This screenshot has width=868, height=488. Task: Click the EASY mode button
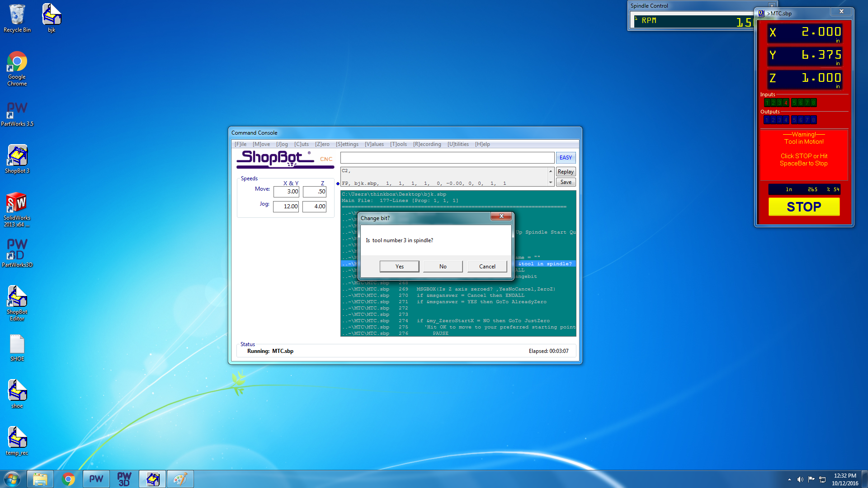[x=566, y=158]
